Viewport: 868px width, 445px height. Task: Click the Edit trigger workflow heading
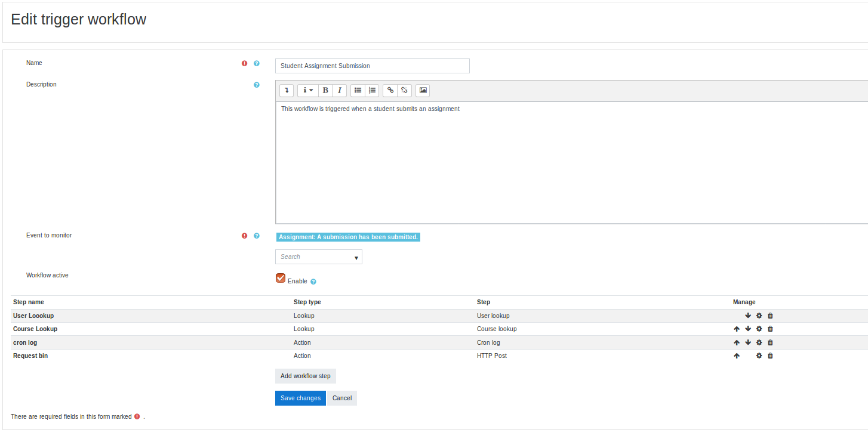click(79, 19)
